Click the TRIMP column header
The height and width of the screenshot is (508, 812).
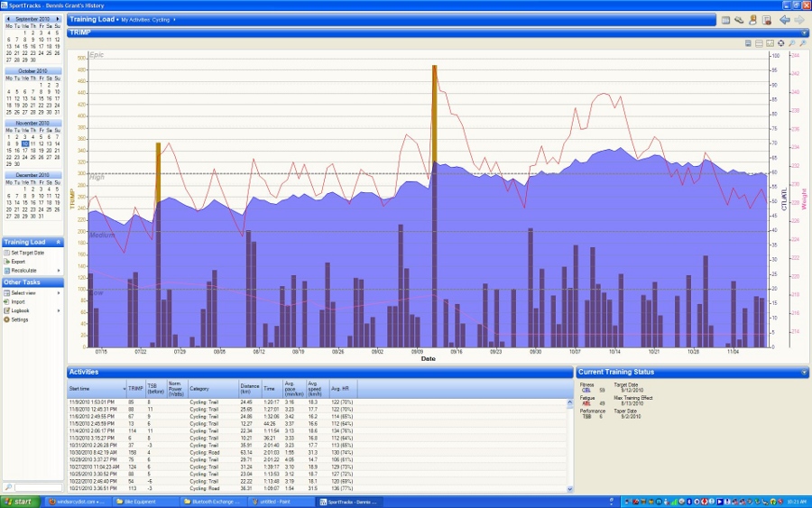[x=135, y=388]
